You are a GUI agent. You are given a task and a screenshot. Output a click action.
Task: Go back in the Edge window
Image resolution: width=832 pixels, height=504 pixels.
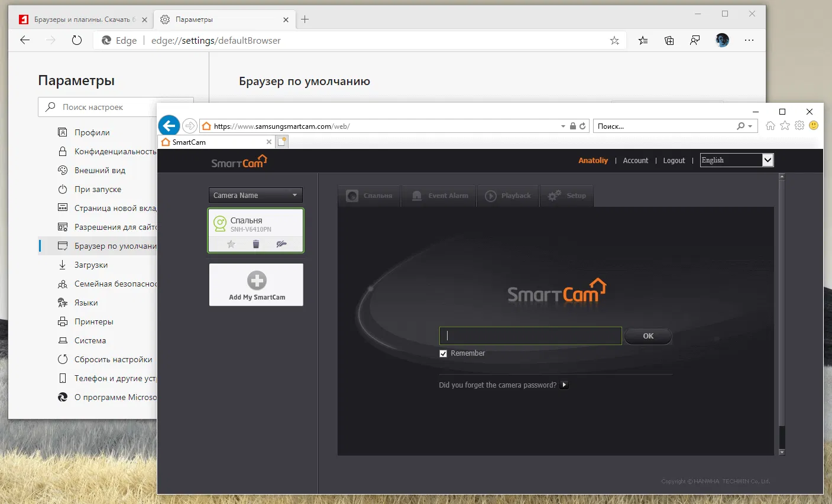tap(25, 40)
